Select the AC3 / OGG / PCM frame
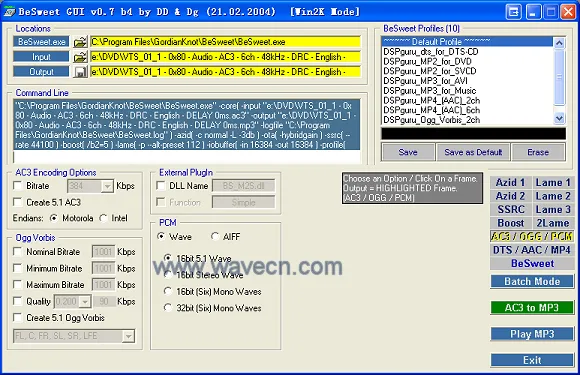This screenshot has height=375, width=580. [532, 236]
